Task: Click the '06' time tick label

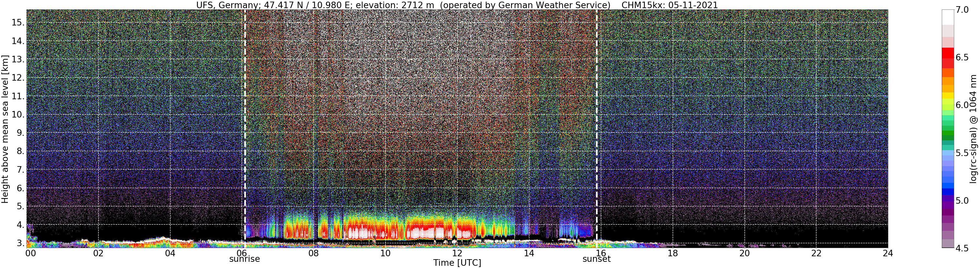Action: [242, 253]
